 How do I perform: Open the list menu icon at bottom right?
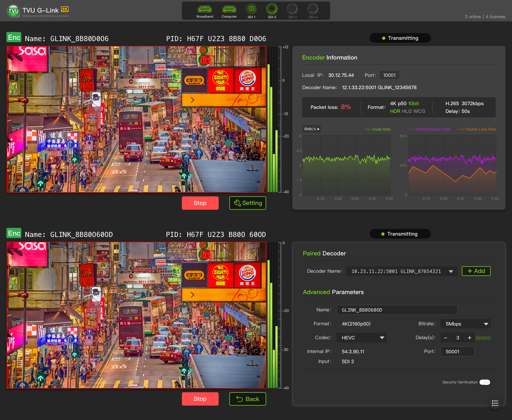pyautogui.click(x=495, y=403)
